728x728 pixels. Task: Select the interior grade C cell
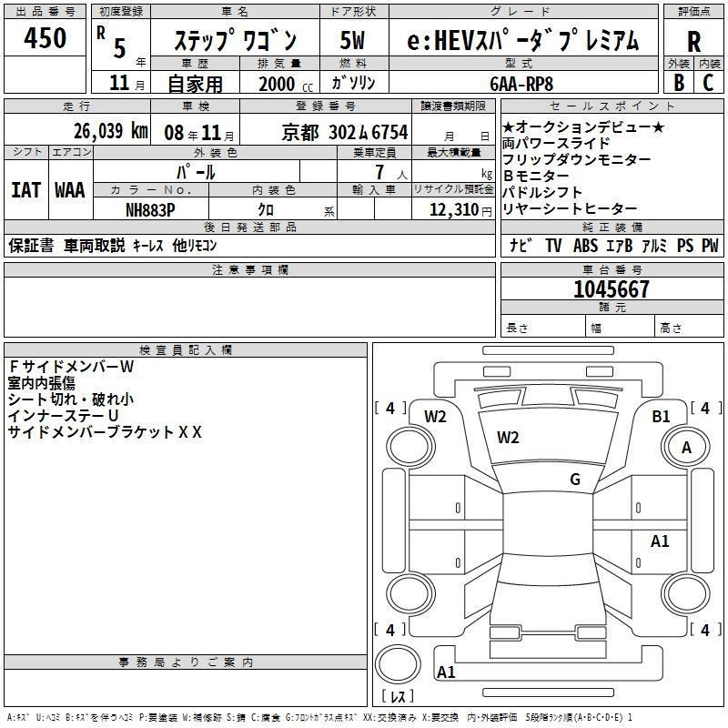pyautogui.click(x=708, y=81)
